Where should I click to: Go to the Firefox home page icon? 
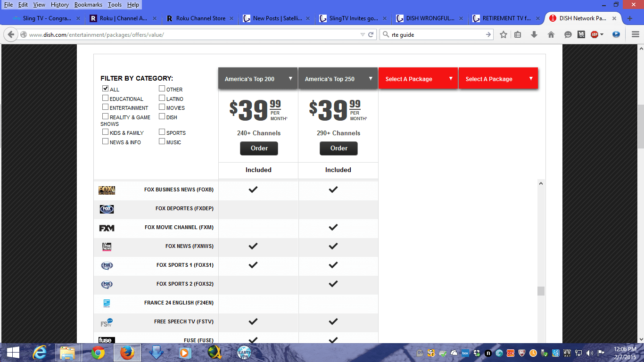[x=551, y=34]
